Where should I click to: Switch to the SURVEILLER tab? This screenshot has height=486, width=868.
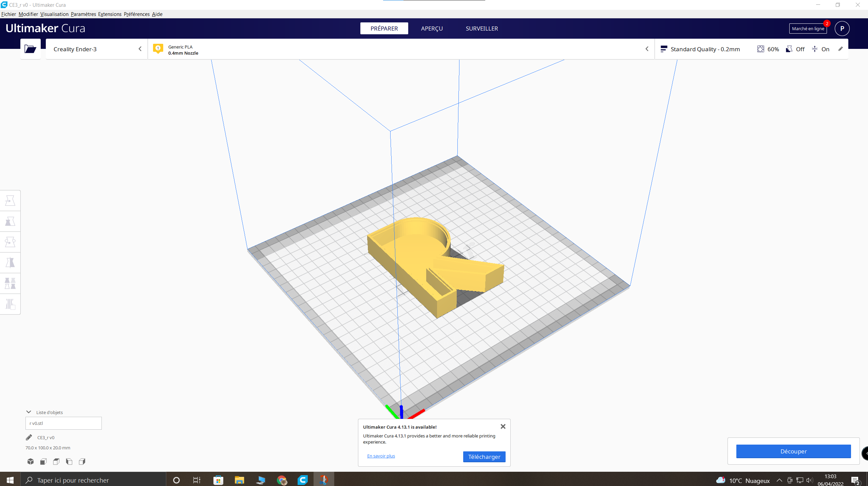[482, 29]
